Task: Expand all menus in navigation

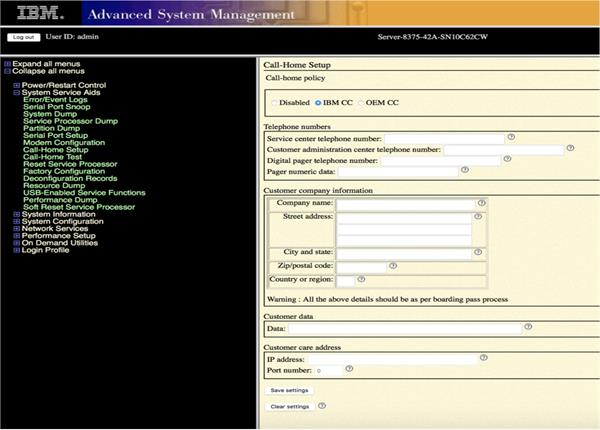Action: point(46,64)
